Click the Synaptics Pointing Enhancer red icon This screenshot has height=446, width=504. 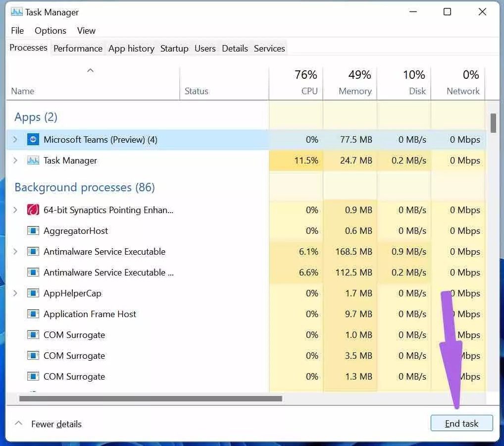click(x=33, y=210)
